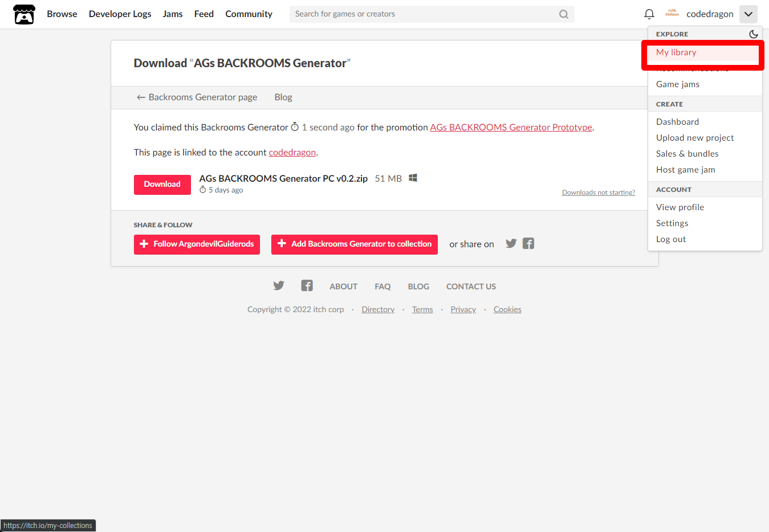Open Terms footer link

[422, 309]
